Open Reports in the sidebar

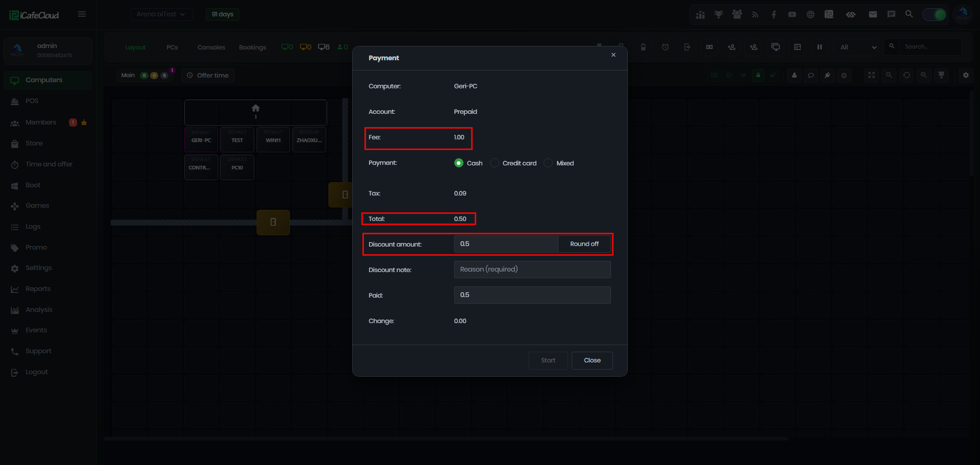pos(48,289)
